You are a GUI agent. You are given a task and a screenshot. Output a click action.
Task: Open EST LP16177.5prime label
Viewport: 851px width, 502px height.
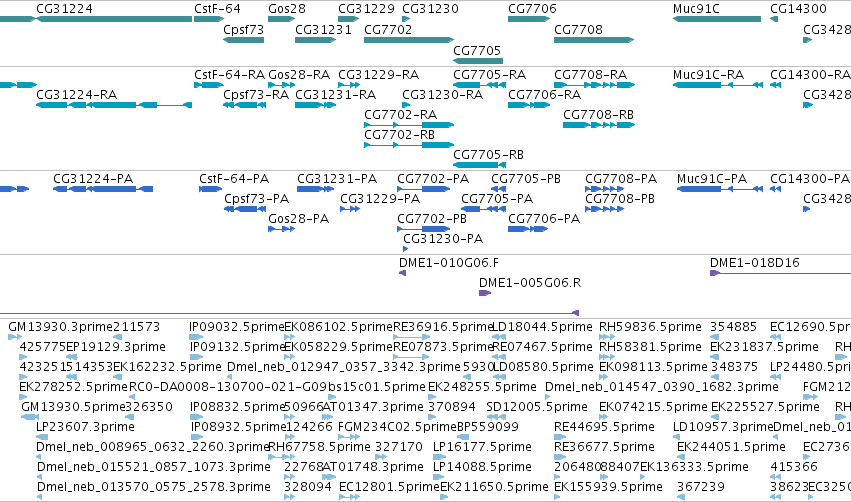(x=482, y=447)
